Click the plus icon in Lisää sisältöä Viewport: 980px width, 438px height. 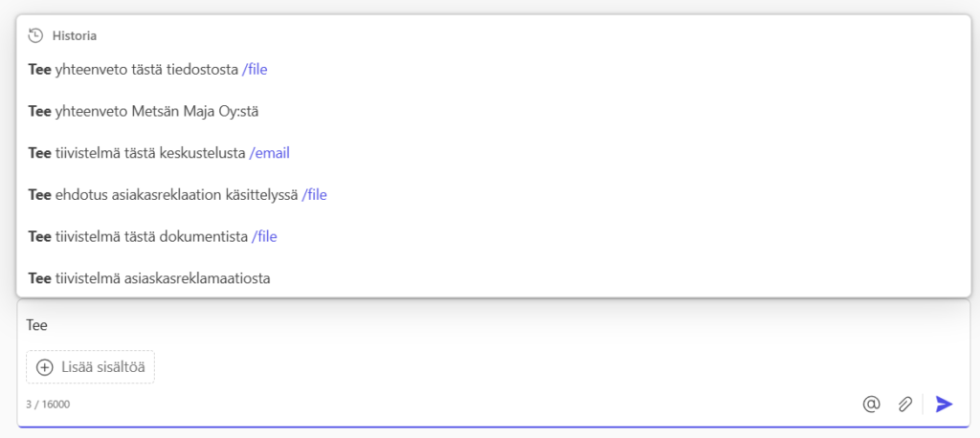coord(45,367)
